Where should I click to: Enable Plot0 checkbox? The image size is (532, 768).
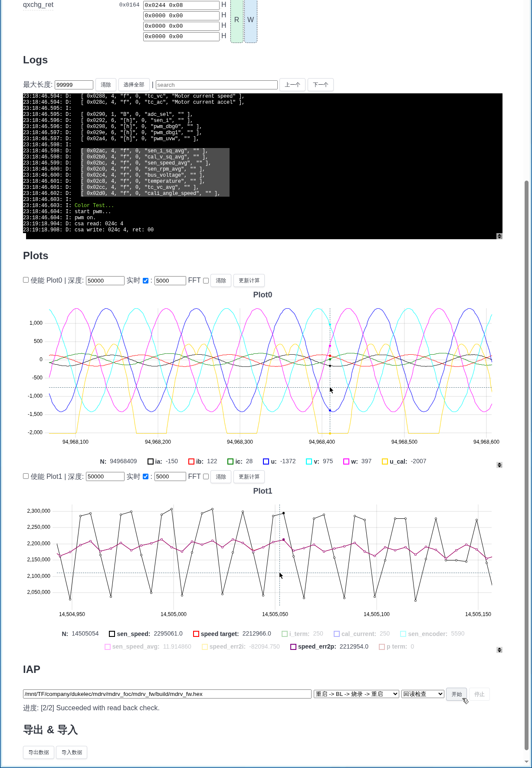[x=26, y=280]
